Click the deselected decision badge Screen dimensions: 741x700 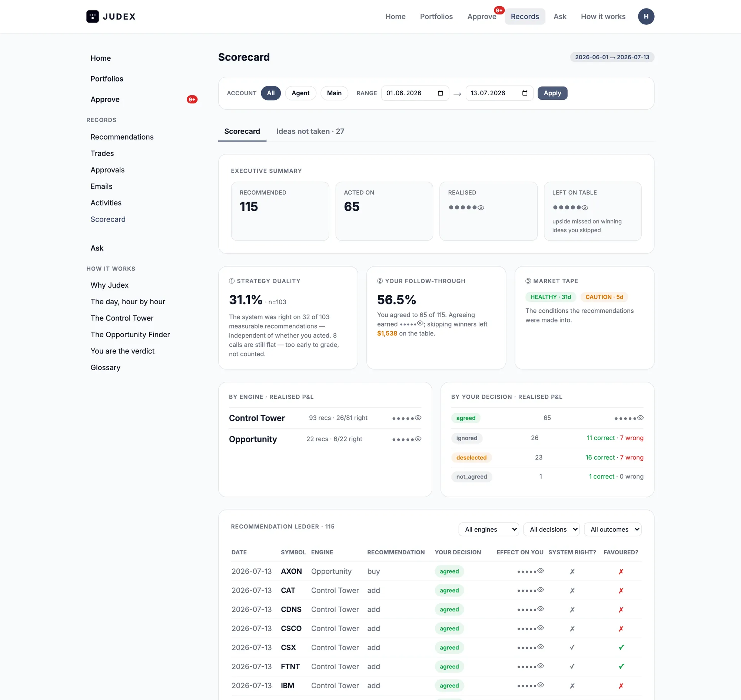coord(471,457)
